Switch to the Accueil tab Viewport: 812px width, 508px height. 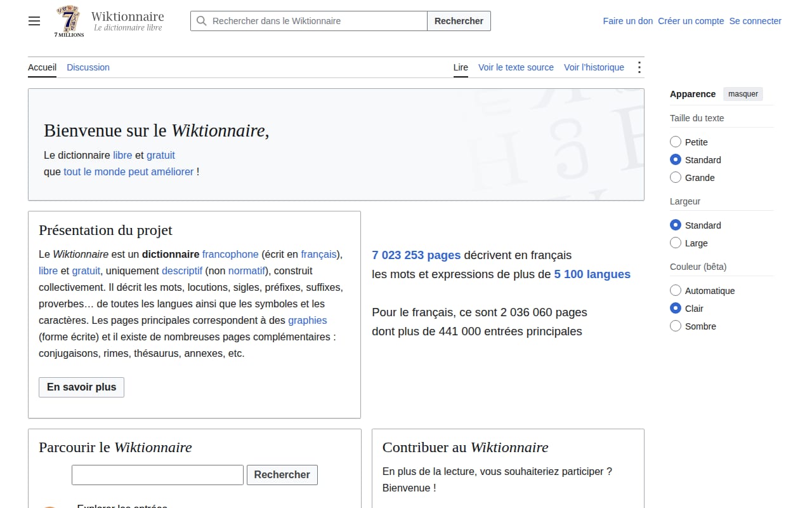pyautogui.click(x=42, y=67)
